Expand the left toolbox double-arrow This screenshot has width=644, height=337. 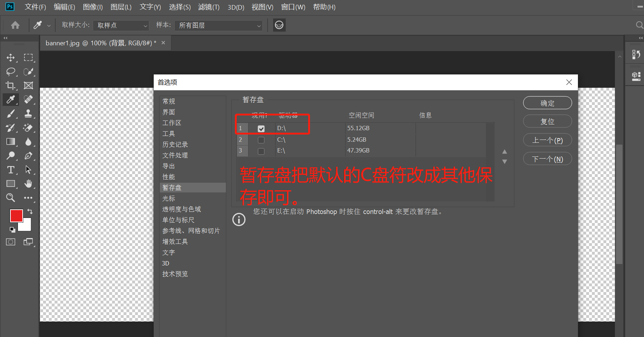[x=5, y=38]
